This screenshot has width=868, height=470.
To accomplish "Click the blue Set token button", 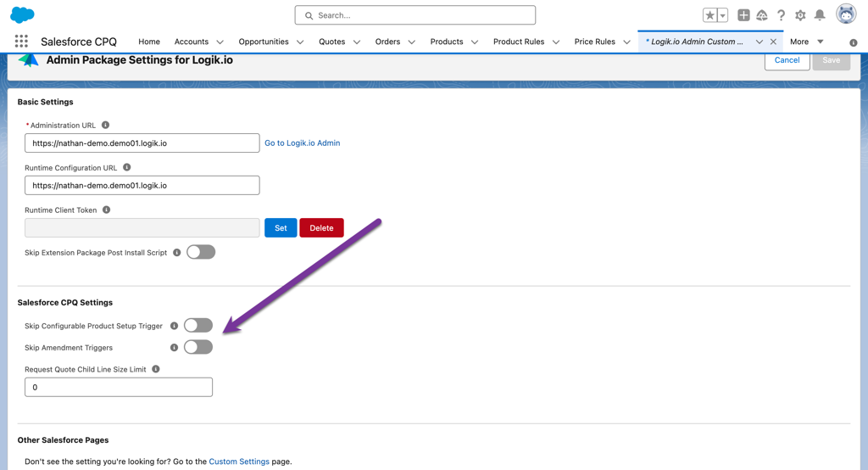I will (281, 228).
